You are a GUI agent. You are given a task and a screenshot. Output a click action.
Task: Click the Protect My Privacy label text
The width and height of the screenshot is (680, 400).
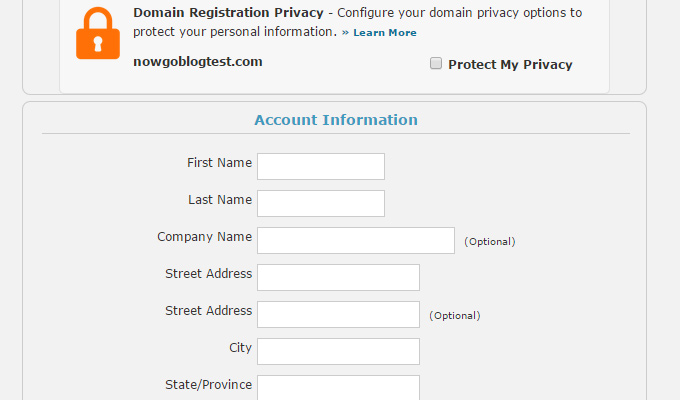(x=510, y=65)
